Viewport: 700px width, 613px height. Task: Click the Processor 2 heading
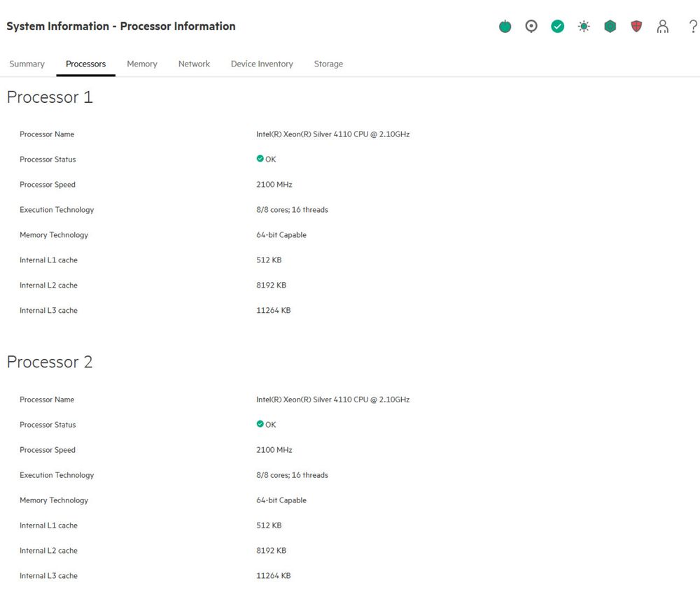pos(50,362)
